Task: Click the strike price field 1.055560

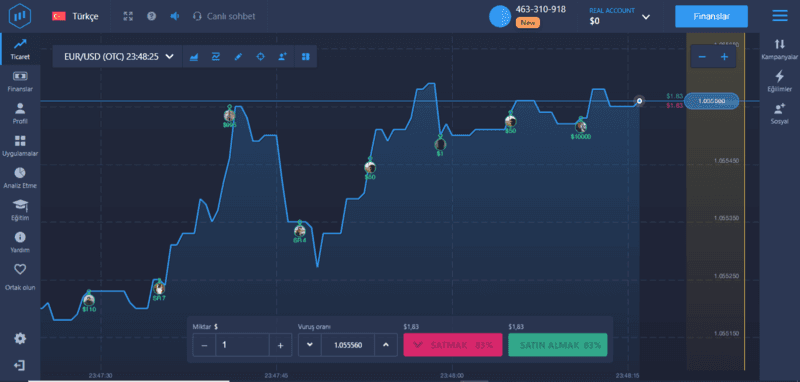Action: pos(348,345)
